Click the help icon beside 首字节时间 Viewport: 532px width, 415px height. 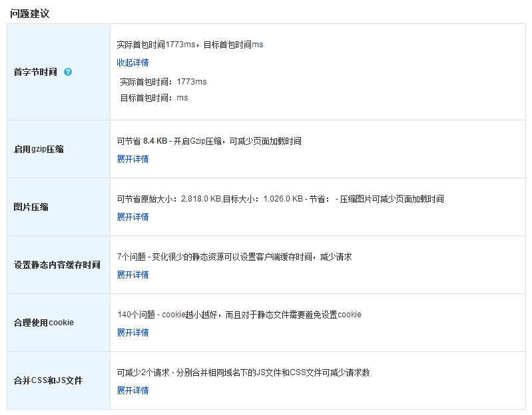tap(68, 72)
